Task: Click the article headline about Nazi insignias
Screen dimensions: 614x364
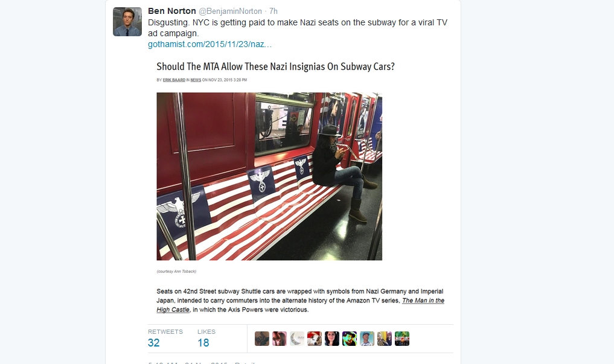Action: [276, 66]
